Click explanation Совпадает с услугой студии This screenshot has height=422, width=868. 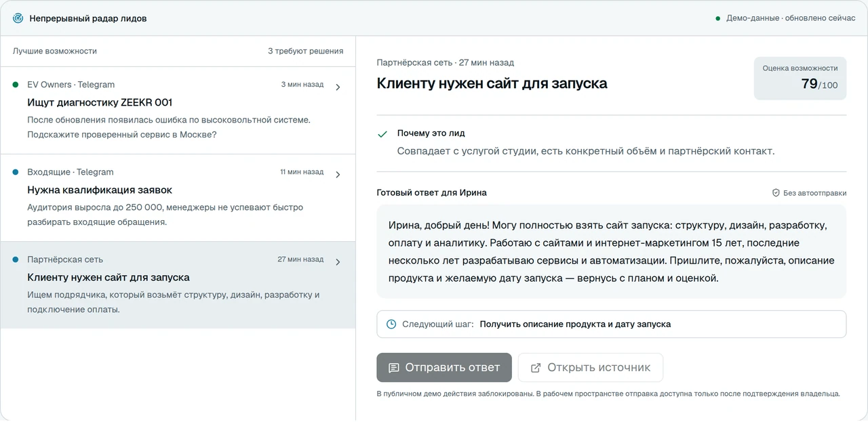coord(586,151)
